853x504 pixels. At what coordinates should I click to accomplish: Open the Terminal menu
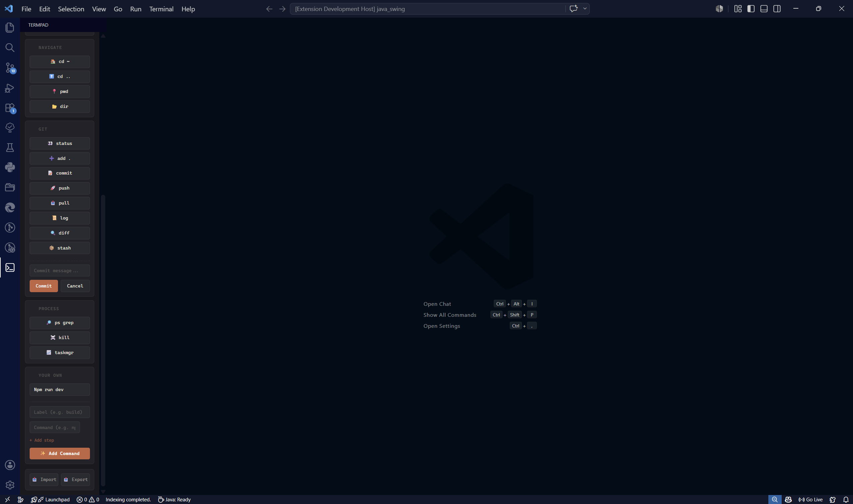[x=161, y=9]
